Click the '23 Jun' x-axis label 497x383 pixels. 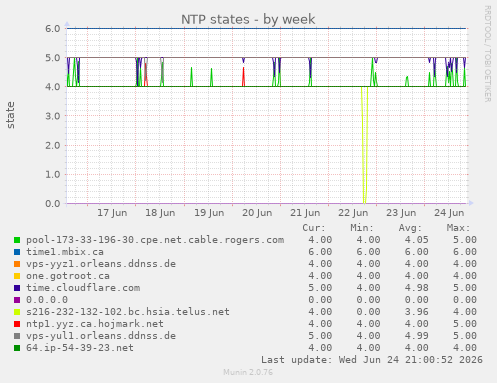coord(401,213)
